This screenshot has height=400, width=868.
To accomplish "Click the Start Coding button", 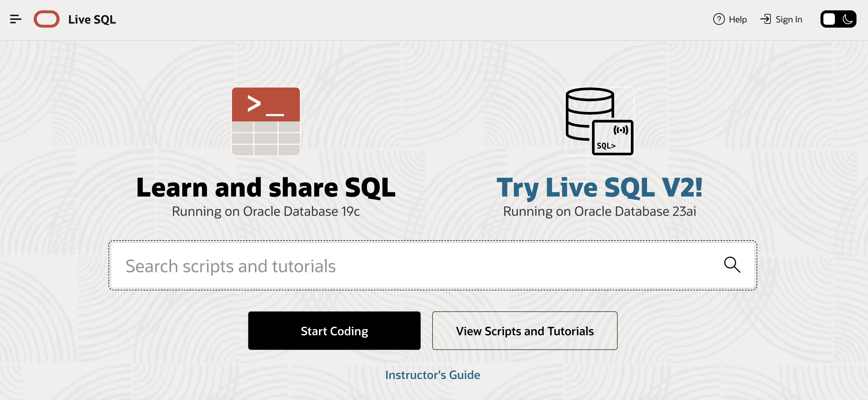I will 334,331.
